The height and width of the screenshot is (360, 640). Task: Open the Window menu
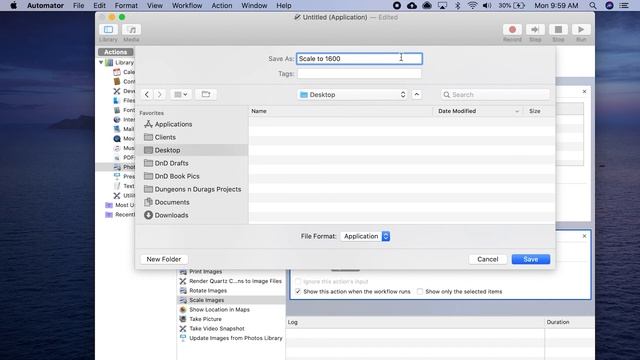pyautogui.click(x=254, y=6)
